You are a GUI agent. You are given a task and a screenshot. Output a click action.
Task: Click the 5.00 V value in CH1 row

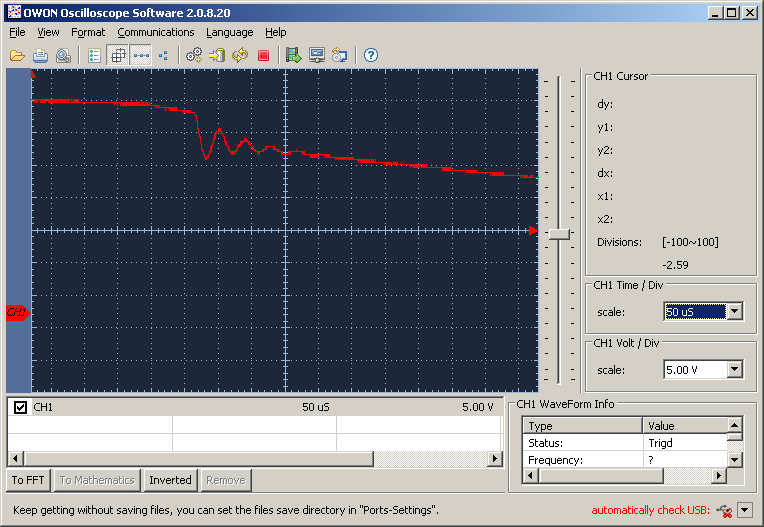point(478,407)
